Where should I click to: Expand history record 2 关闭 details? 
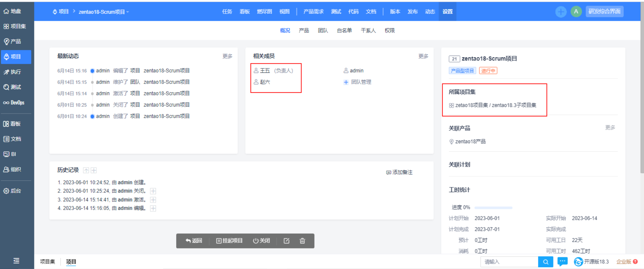(153, 191)
